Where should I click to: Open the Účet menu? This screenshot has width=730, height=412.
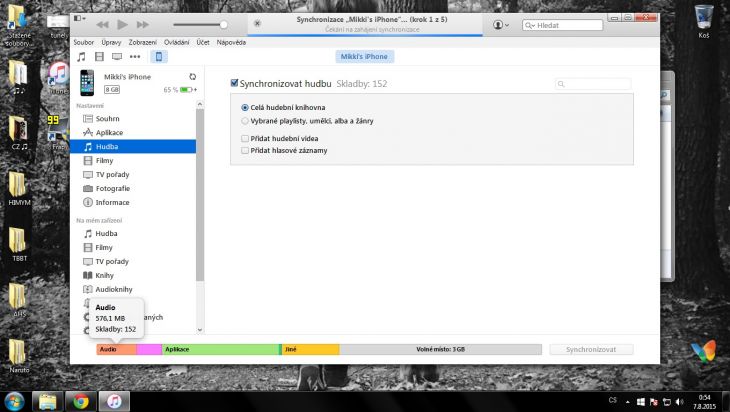[203, 42]
